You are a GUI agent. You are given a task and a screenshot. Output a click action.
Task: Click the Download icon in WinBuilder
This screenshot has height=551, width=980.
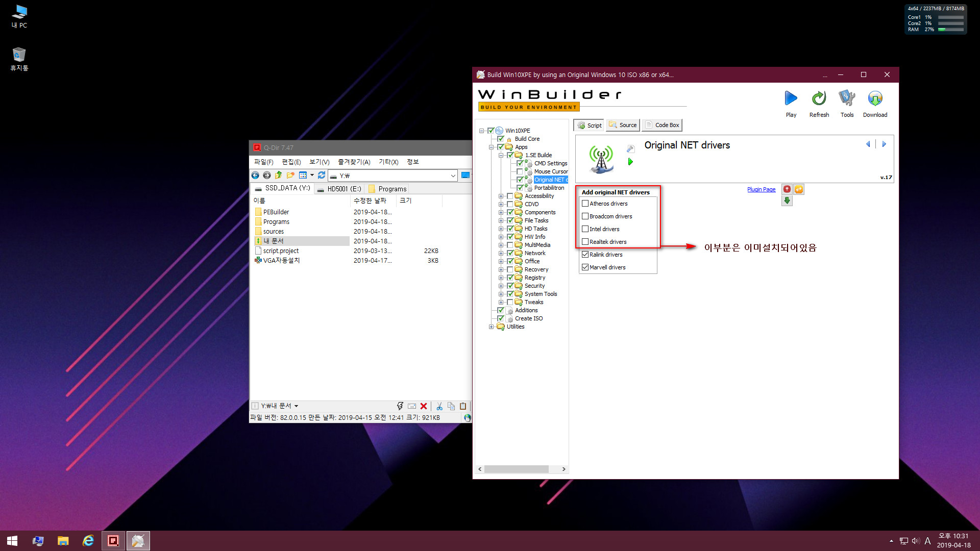(x=875, y=98)
